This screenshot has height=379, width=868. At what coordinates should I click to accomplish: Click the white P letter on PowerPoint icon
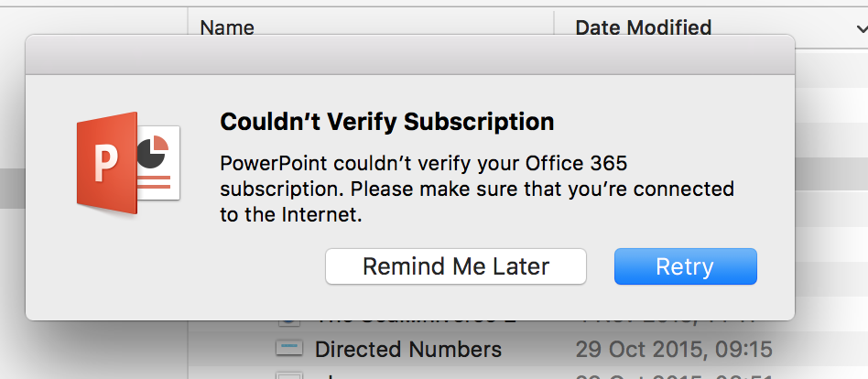[105, 163]
